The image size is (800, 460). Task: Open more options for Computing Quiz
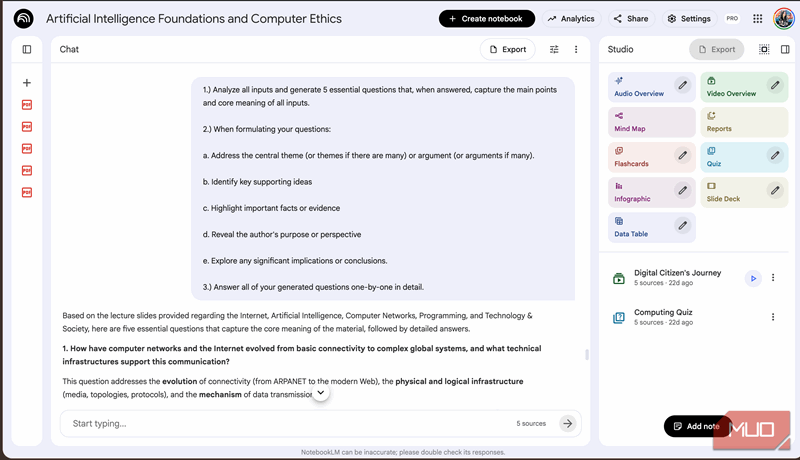click(773, 317)
